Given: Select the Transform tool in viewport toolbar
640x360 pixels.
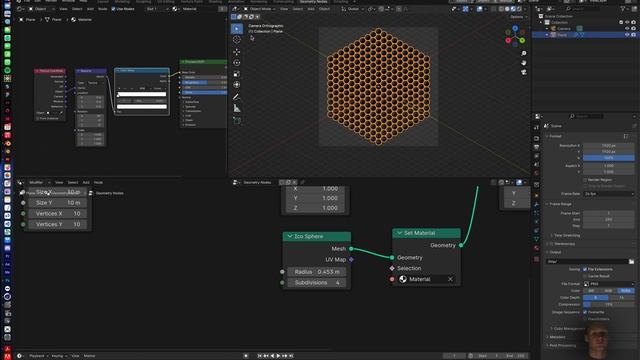Looking at the screenshot, I should pyautogui.click(x=237, y=85).
